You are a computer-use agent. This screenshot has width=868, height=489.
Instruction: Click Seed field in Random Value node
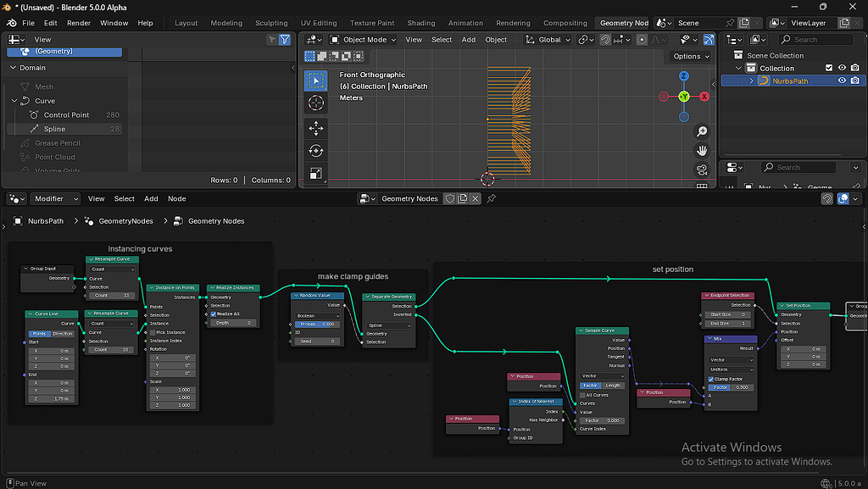[318, 342]
